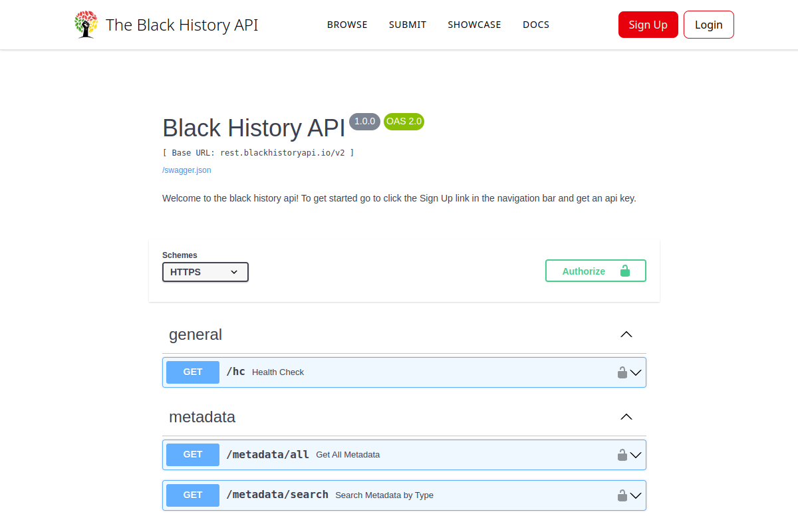Collapse the general section chevron
The height and width of the screenshot is (532, 798).
click(x=626, y=334)
